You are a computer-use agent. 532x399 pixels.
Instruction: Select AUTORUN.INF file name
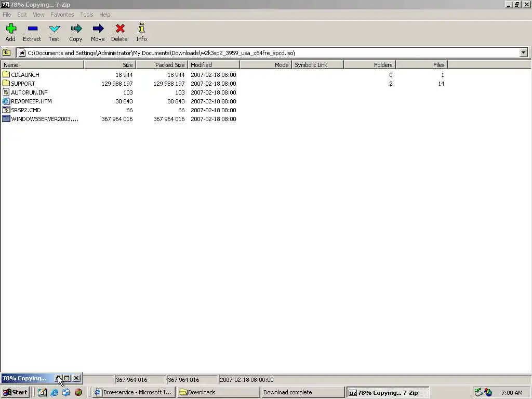coord(29,92)
